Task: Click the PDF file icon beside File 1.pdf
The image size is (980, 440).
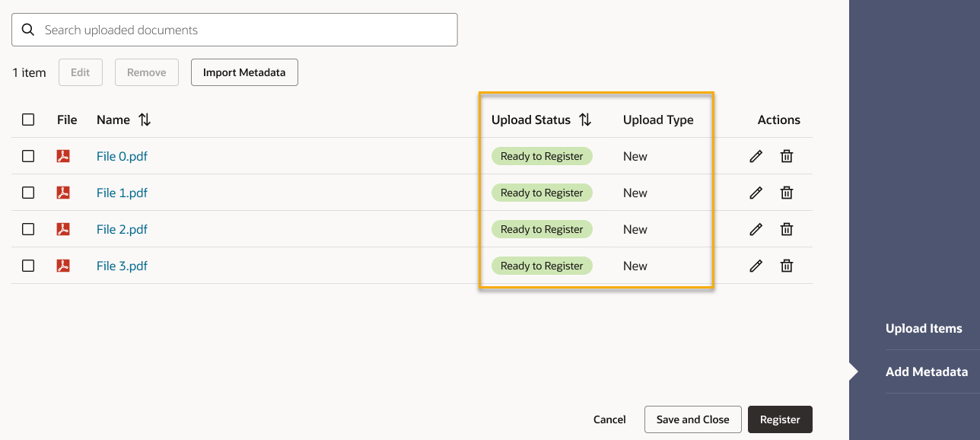Action: tap(63, 193)
